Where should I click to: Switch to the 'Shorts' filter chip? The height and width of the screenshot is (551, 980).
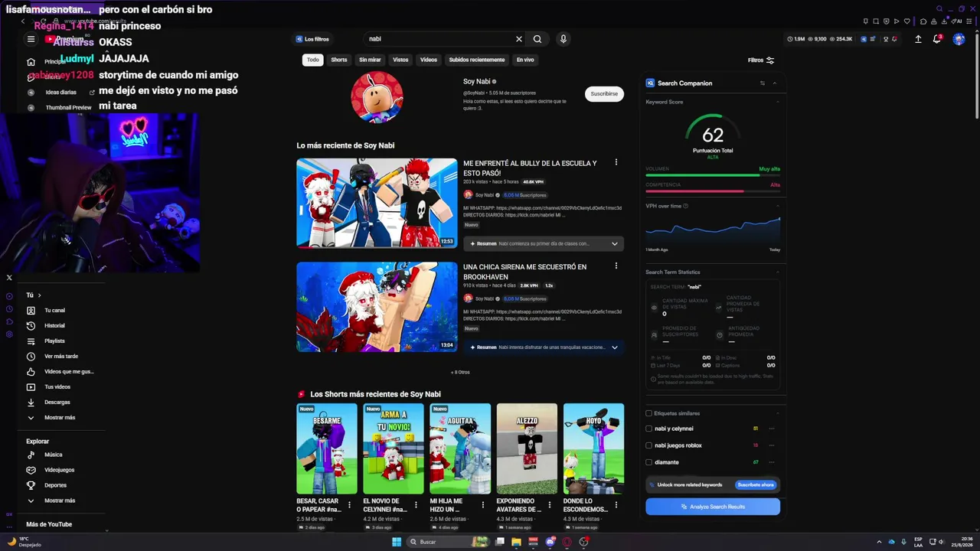[339, 60]
